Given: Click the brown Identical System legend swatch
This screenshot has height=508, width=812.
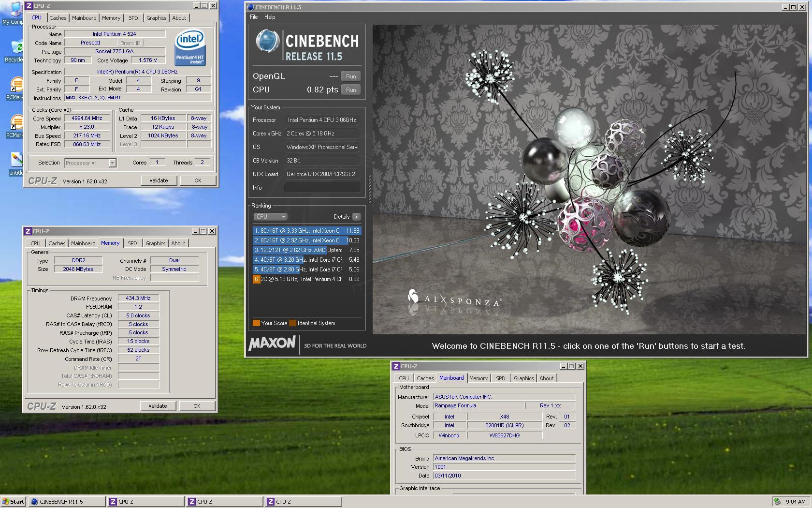Looking at the screenshot, I should (x=292, y=323).
